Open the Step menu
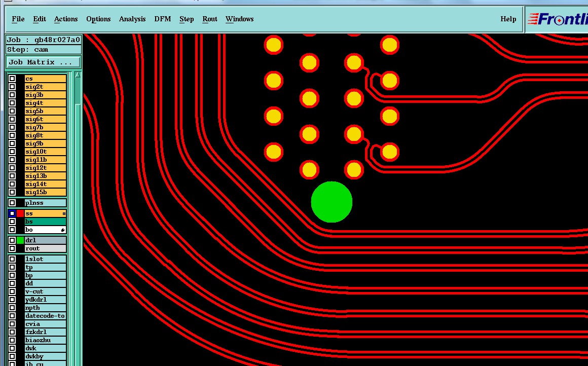The height and width of the screenshot is (366, 588). [x=187, y=19]
